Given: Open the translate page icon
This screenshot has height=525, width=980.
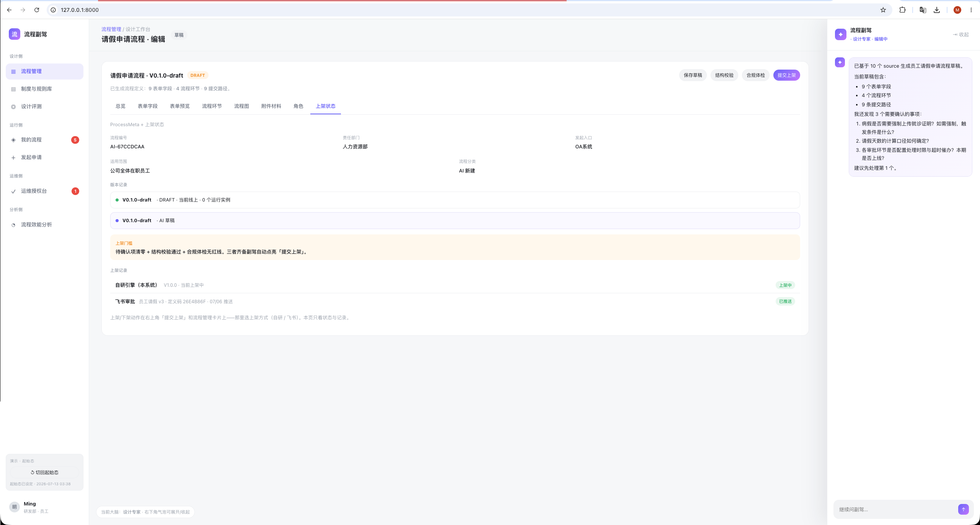Looking at the screenshot, I should click(x=923, y=10).
